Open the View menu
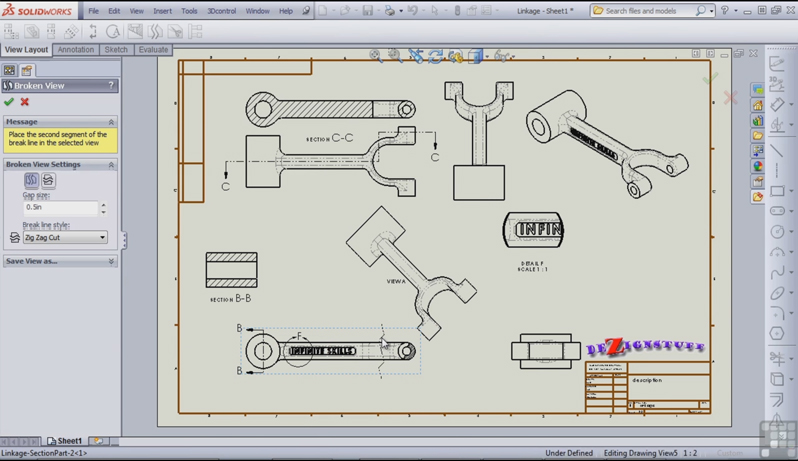 coord(136,11)
